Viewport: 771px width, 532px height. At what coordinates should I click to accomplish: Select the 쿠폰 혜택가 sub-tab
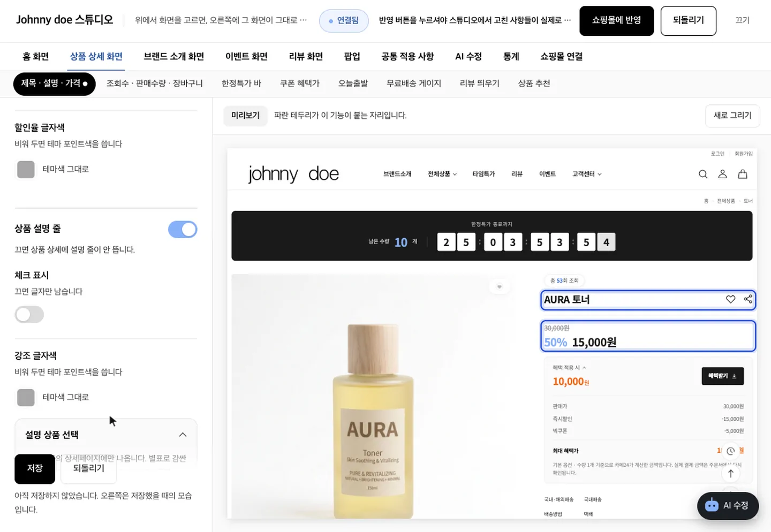coord(300,83)
